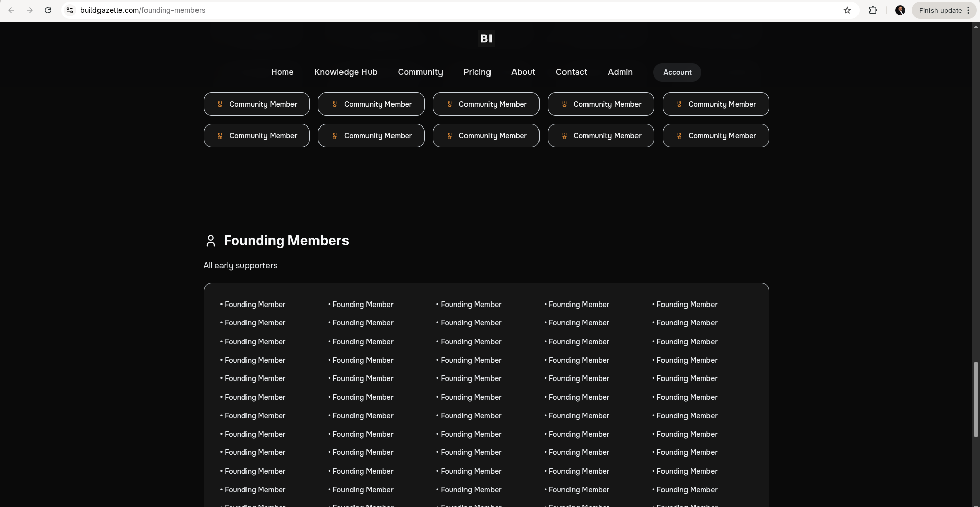Go to the Home page

282,72
